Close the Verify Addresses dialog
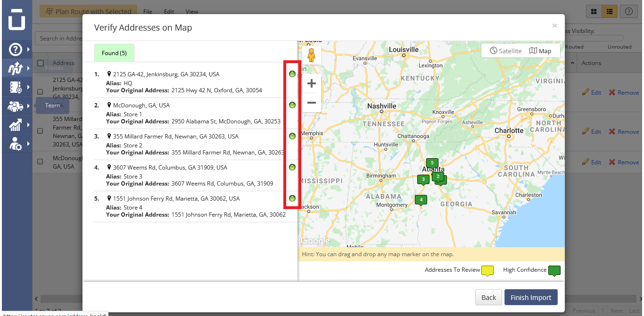Screen dimensions: 644x316 click(554, 26)
